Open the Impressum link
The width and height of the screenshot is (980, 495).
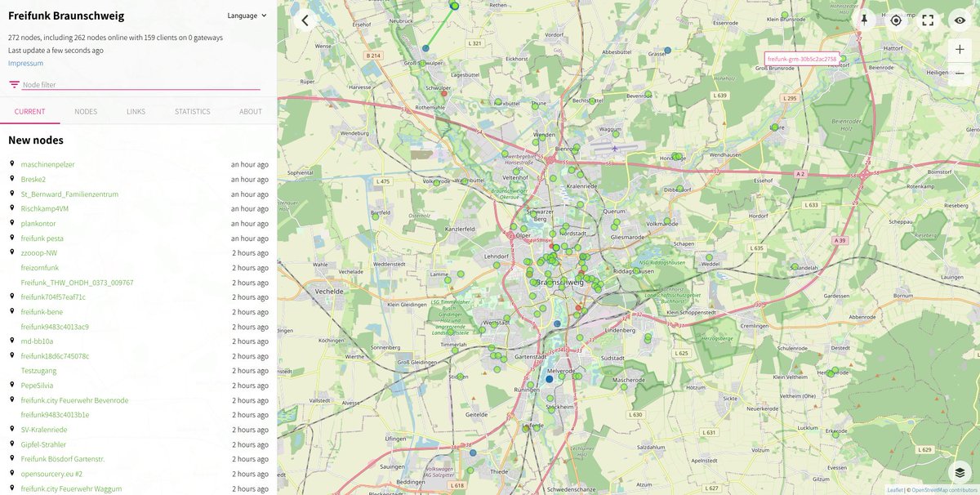[x=26, y=63]
